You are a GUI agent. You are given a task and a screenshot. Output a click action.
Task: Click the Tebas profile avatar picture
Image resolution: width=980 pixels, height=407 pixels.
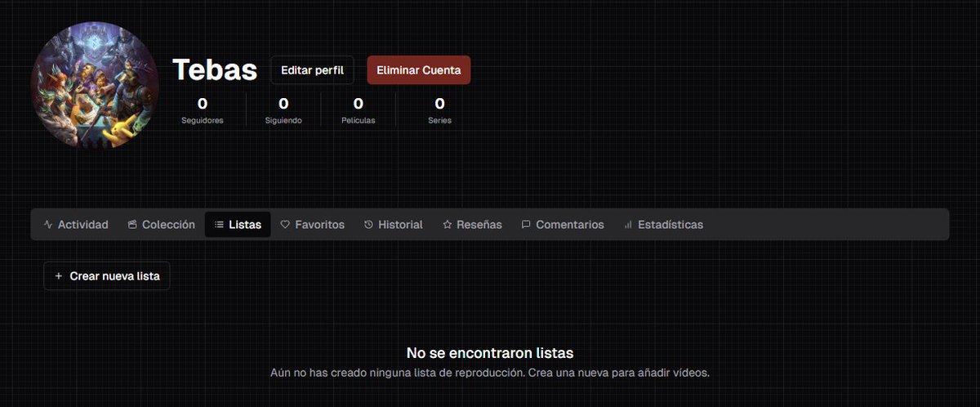(x=94, y=85)
